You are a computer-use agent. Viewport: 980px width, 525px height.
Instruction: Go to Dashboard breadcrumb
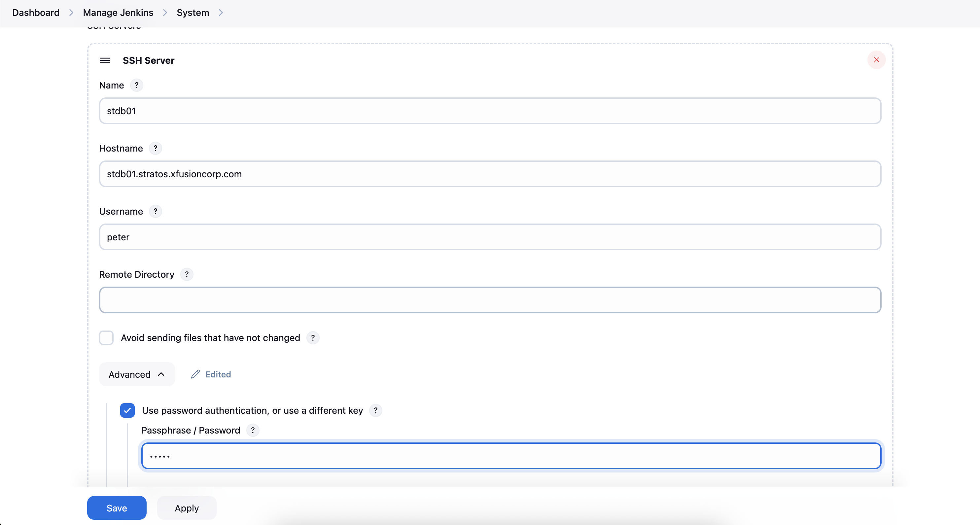[x=36, y=13]
